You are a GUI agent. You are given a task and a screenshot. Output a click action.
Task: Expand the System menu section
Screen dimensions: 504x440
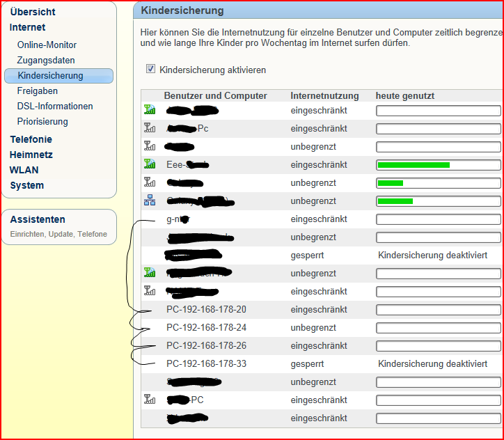(x=26, y=185)
